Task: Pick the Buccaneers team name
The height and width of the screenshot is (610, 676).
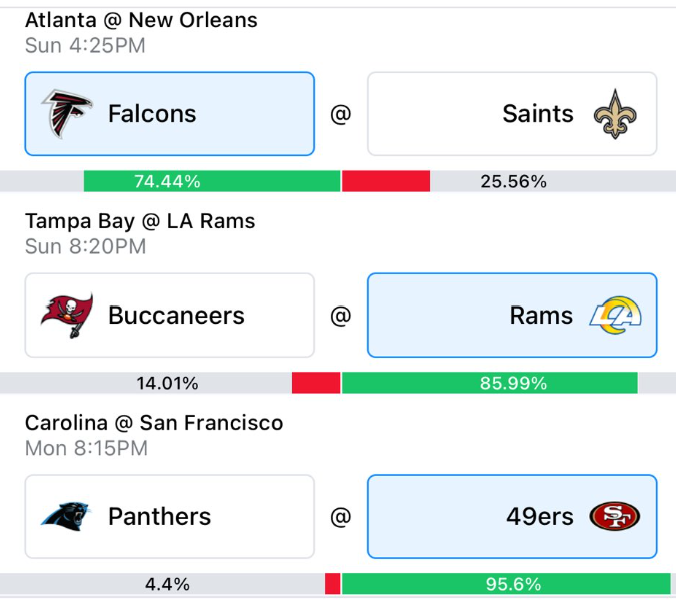Action: click(176, 316)
